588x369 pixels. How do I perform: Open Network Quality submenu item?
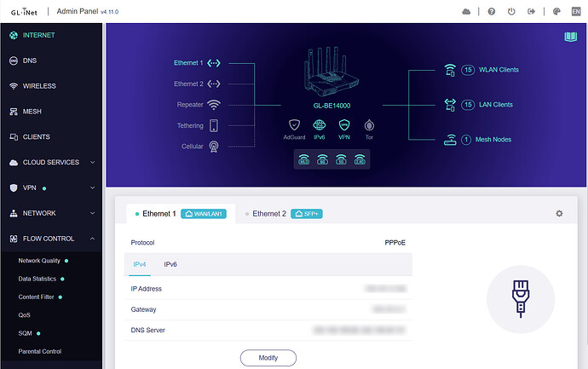[x=39, y=261]
